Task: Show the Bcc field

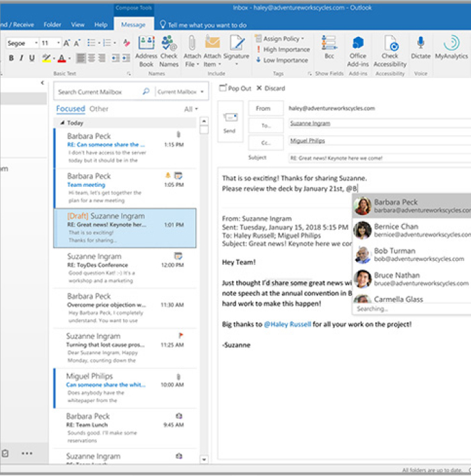Action: [329, 47]
